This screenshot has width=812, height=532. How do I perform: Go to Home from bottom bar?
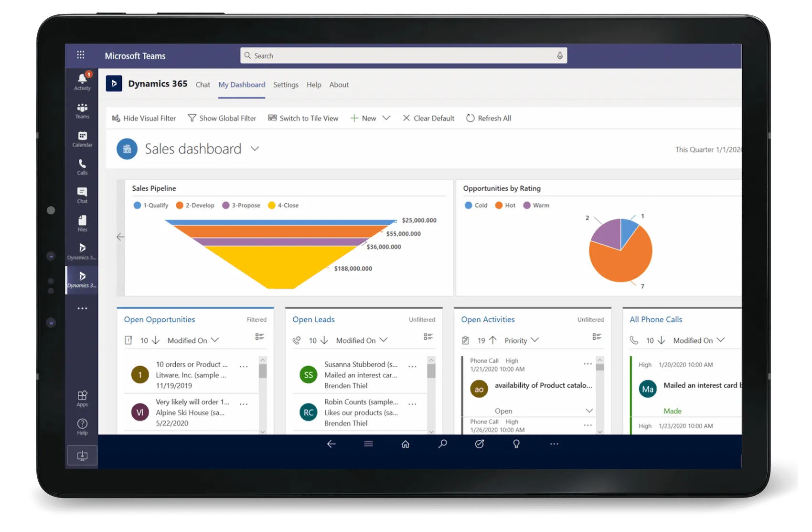click(406, 444)
